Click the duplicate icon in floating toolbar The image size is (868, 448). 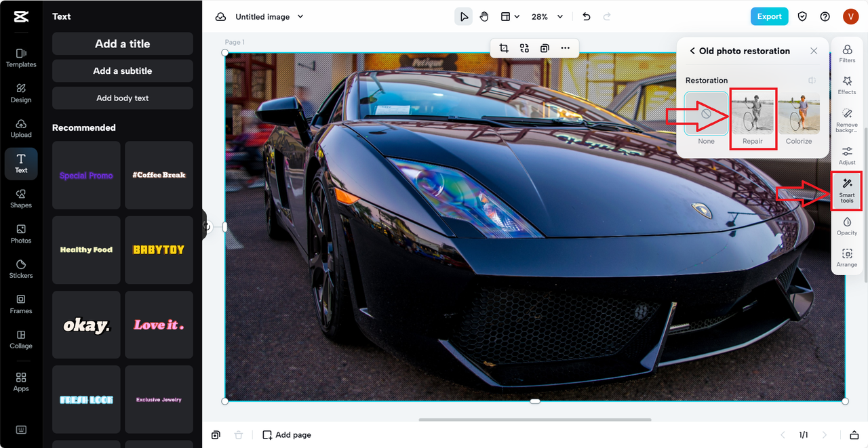[x=545, y=48]
